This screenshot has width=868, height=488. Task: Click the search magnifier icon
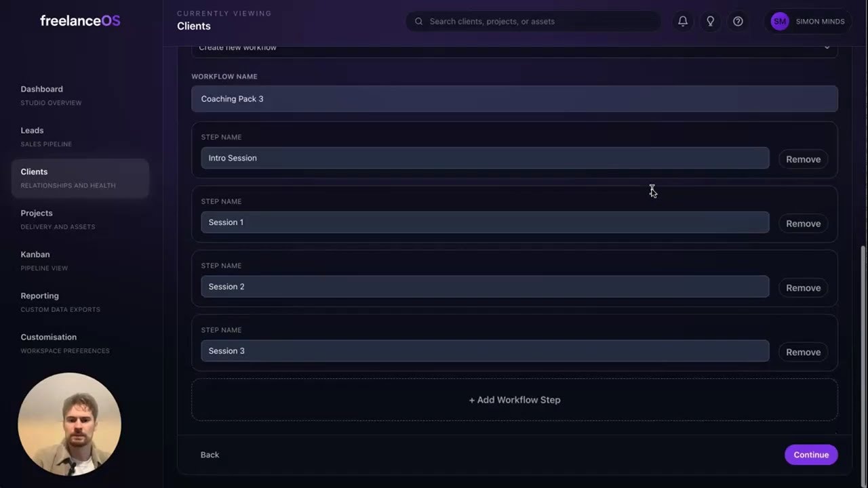coord(418,21)
